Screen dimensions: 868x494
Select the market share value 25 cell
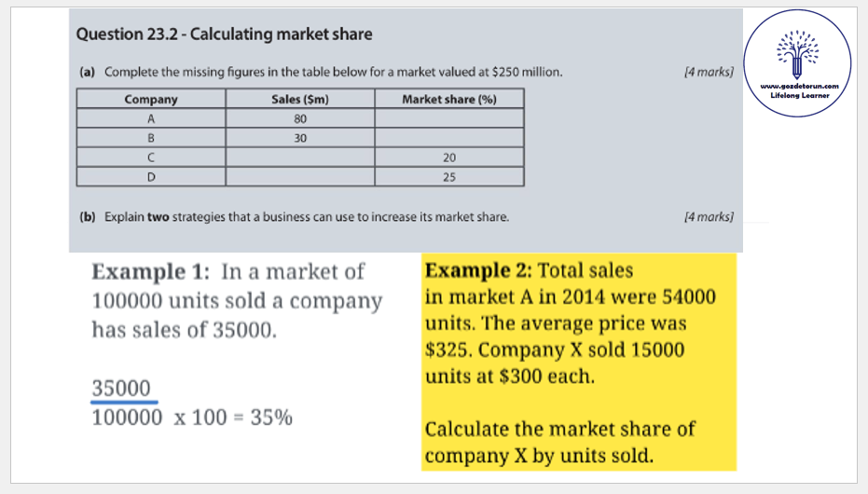click(448, 176)
